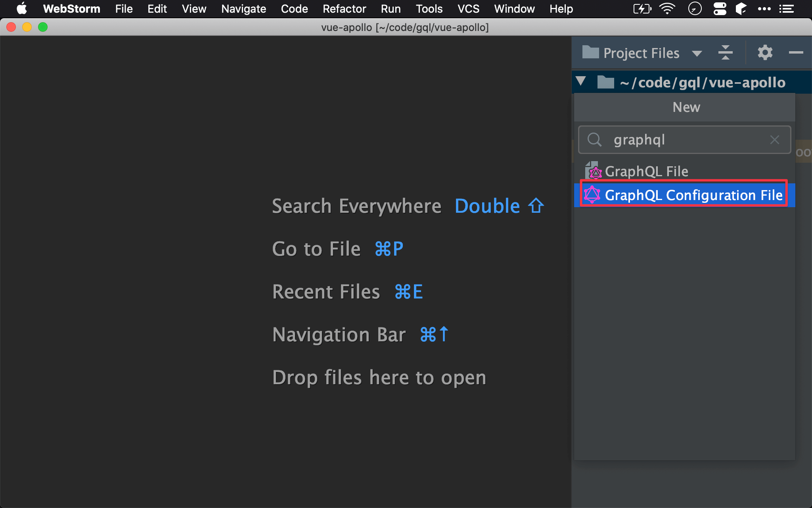Click the battery charging status icon
812x508 pixels.
pos(642,9)
